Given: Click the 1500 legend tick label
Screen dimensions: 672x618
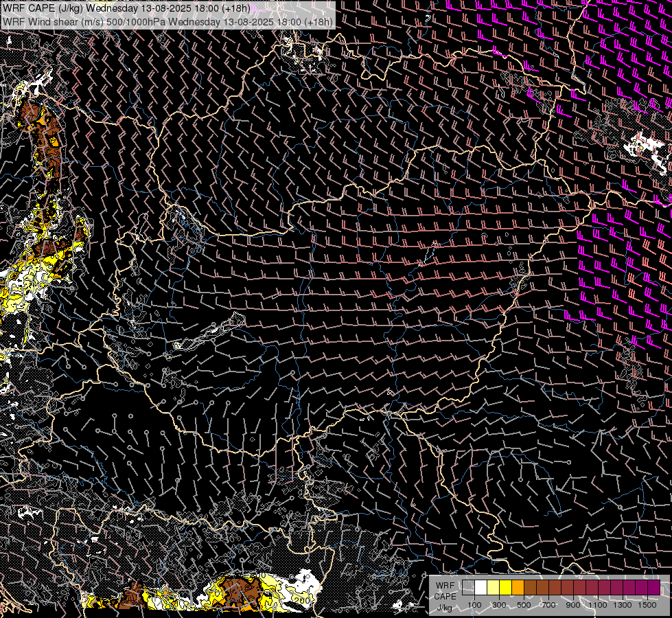Looking at the screenshot, I should (647, 605).
